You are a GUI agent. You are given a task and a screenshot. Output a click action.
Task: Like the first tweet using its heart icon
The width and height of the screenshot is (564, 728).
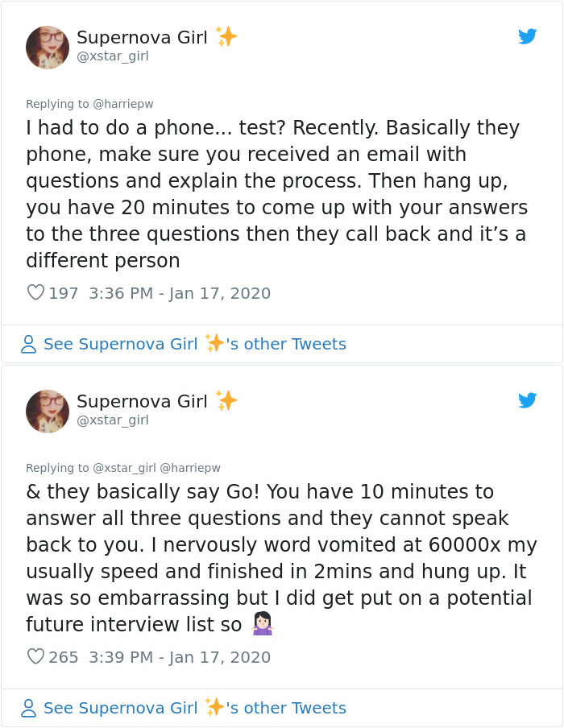35,292
